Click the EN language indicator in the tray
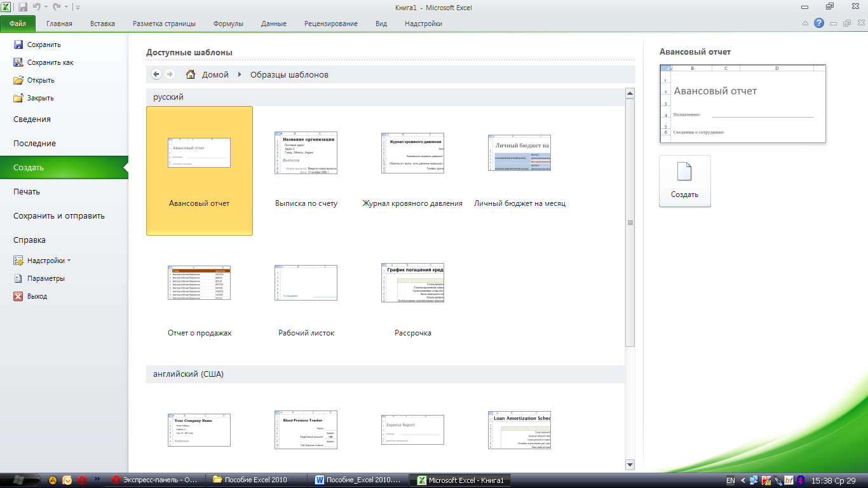This screenshot has height=488, width=868. tap(731, 480)
